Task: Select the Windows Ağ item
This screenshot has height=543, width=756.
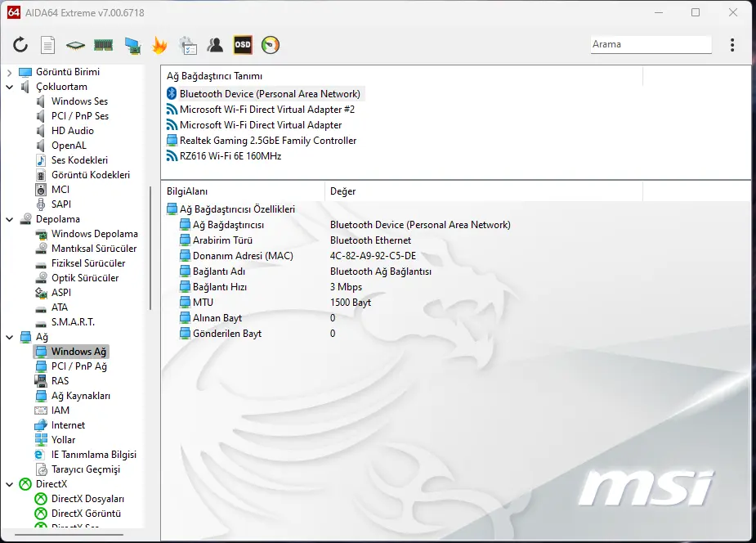Action: tap(71, 352)
